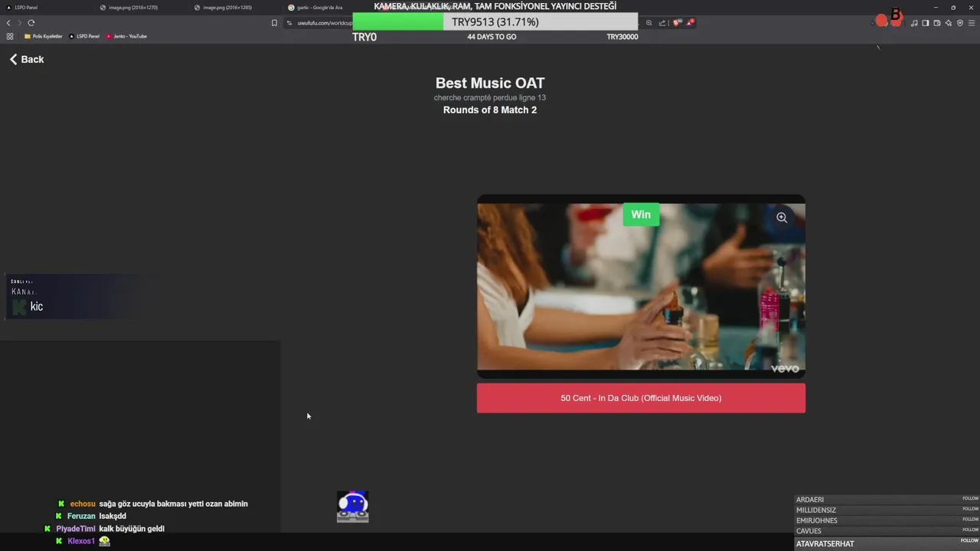This screenshot has width=980, height=551.
Task: Click the TRY9513 donation progress bar
Action: pyautogui.click(x=495, y=22)
